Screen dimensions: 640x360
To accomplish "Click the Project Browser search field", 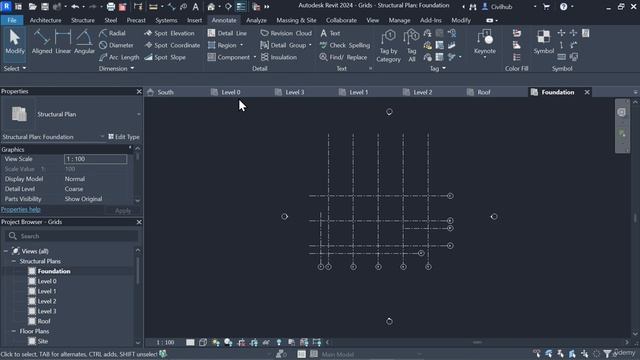I will 71,236.
